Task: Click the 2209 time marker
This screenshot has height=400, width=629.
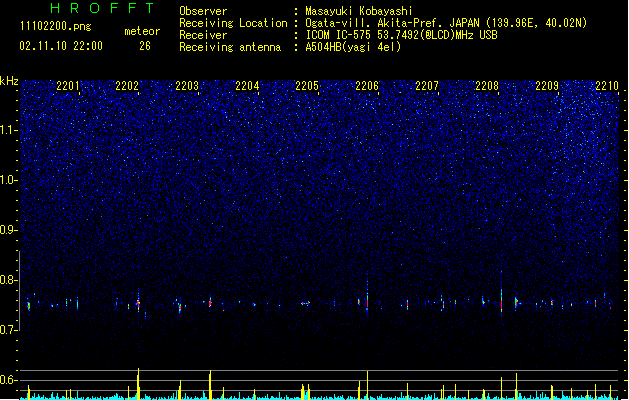Action: [547, 86]
